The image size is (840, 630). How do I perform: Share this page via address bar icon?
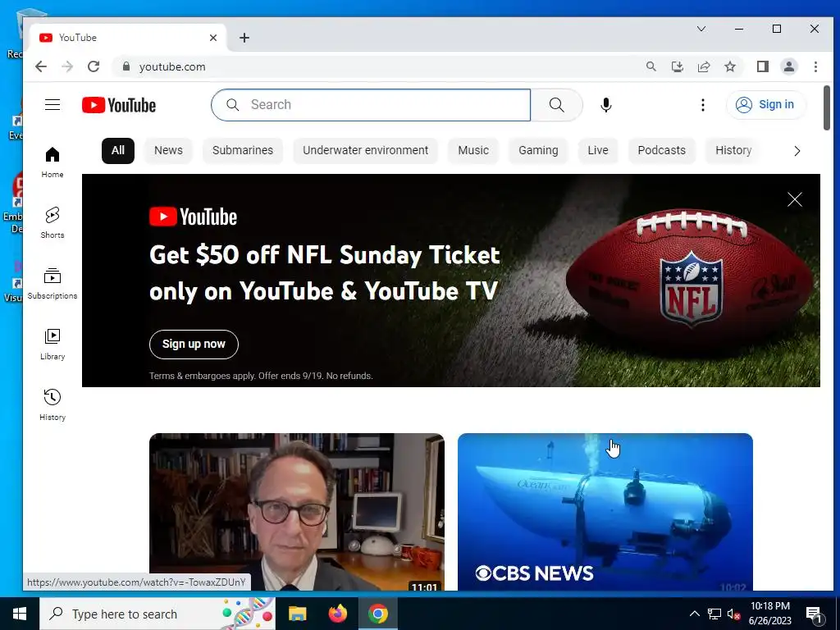tap(703, 66)
